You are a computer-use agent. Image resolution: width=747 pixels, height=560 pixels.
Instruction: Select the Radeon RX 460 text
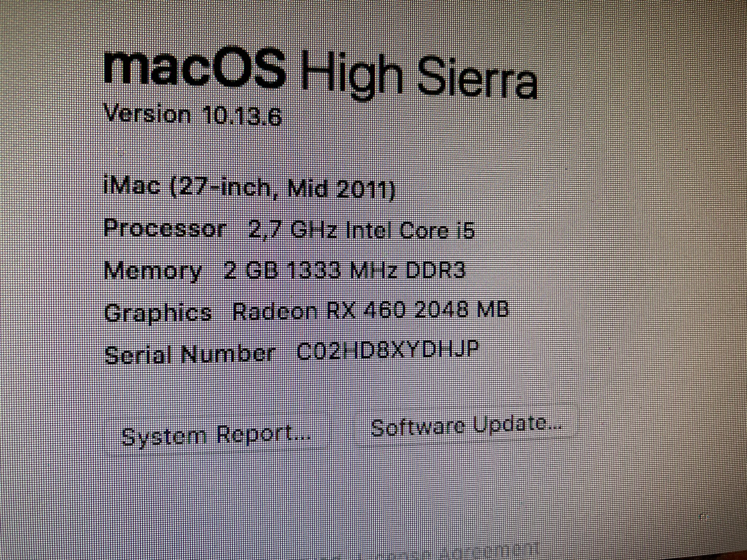coord(319,311)
